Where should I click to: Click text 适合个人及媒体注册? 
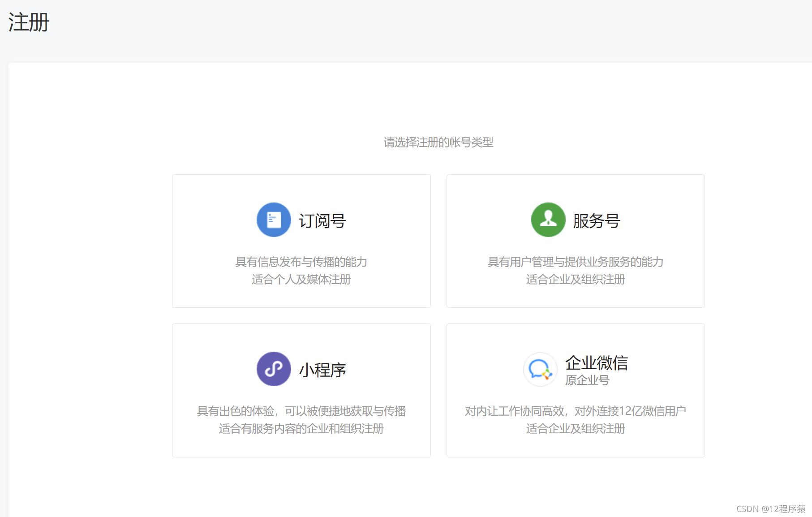click(x=301, y=280)
